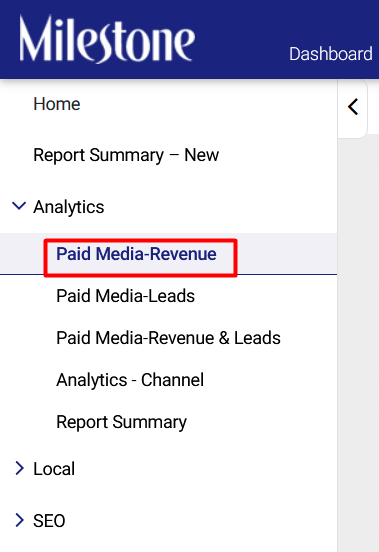Open Report Summary – New
This screenshot has width=379, height=552.
click(x=126, y=155)
